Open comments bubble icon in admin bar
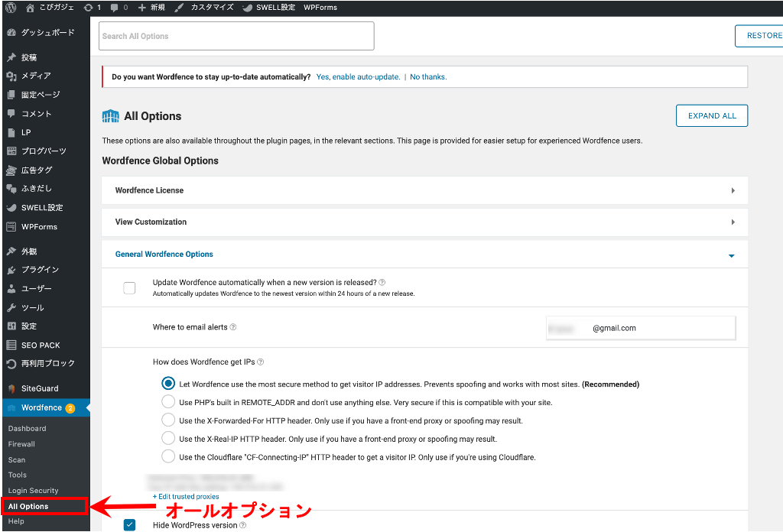This screenshot has height=532, width=783. click(x=115, y=8)
